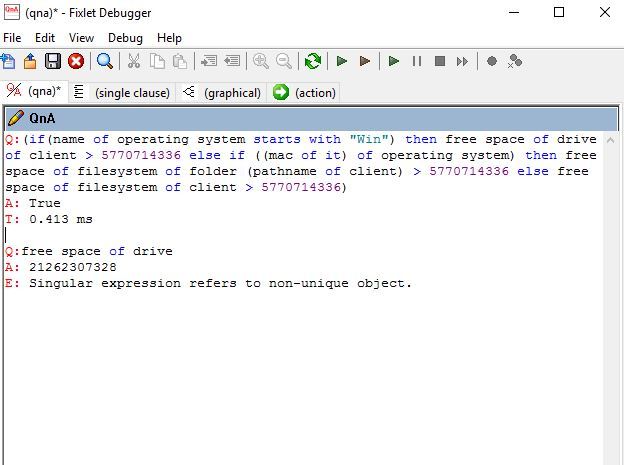Open the File menu

pyautogui.click(x=12, y=38)
